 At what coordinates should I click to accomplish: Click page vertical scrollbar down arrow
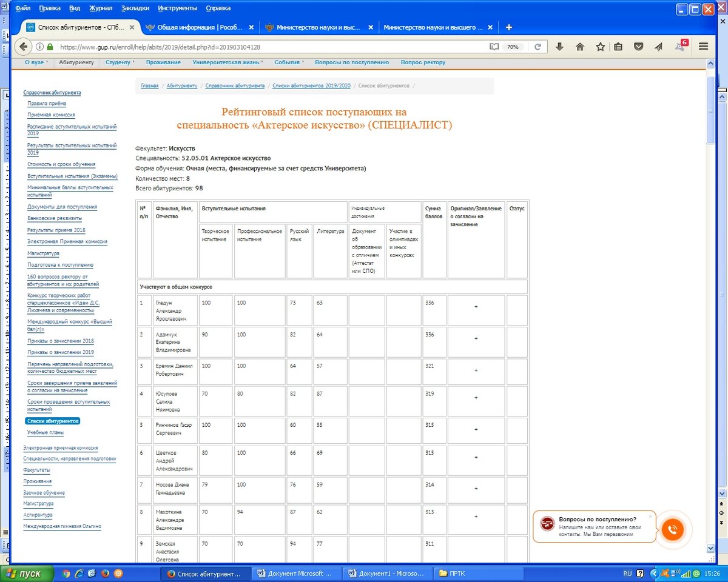click(x=711, y=548)
